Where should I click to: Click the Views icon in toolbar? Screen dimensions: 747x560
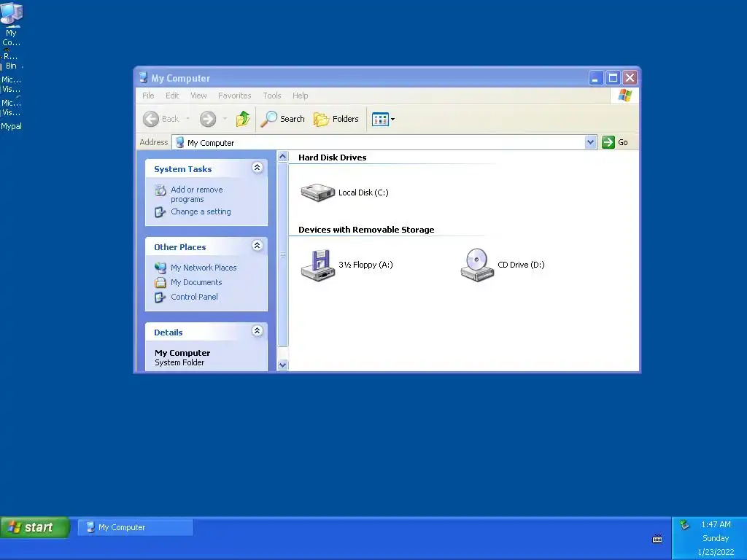(380, 119)
